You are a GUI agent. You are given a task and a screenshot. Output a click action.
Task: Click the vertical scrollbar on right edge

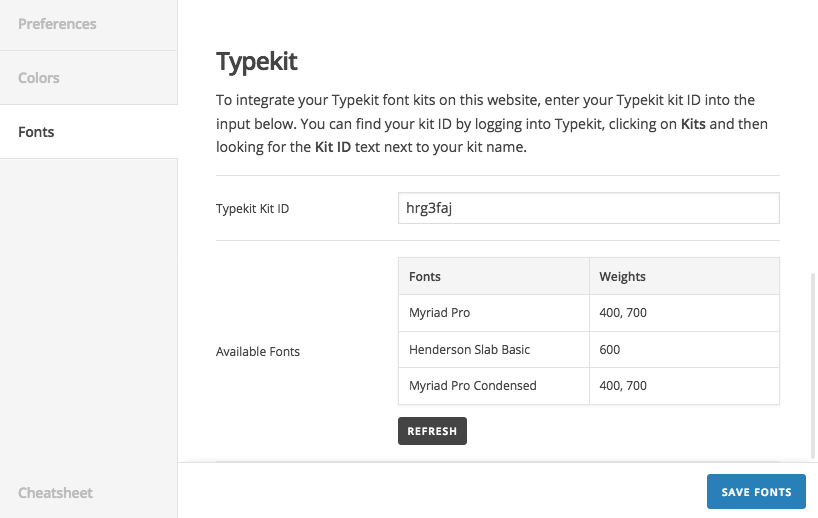point(813,350)
